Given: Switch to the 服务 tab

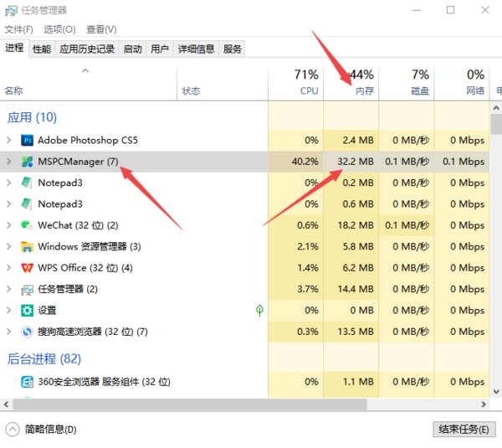Looking at the screenshot, I should [x=232, y=49].
